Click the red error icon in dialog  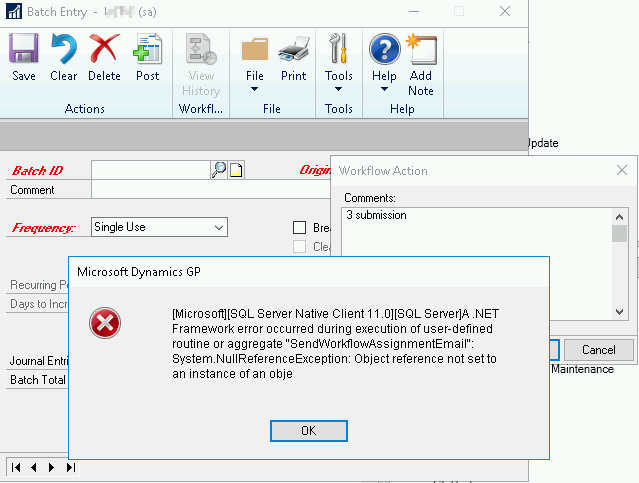(x=105, y=323)
